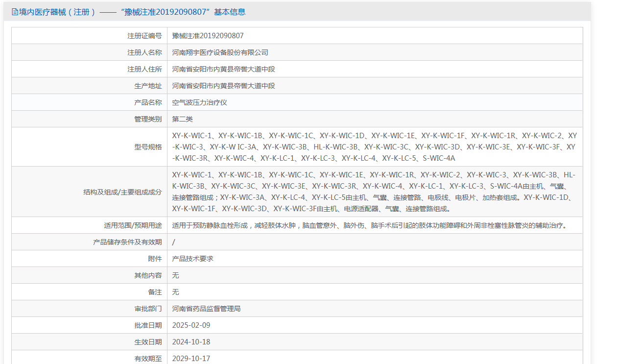Click the label 注册人名称
This screenshot has height=364, width=644.
[144, 52]
